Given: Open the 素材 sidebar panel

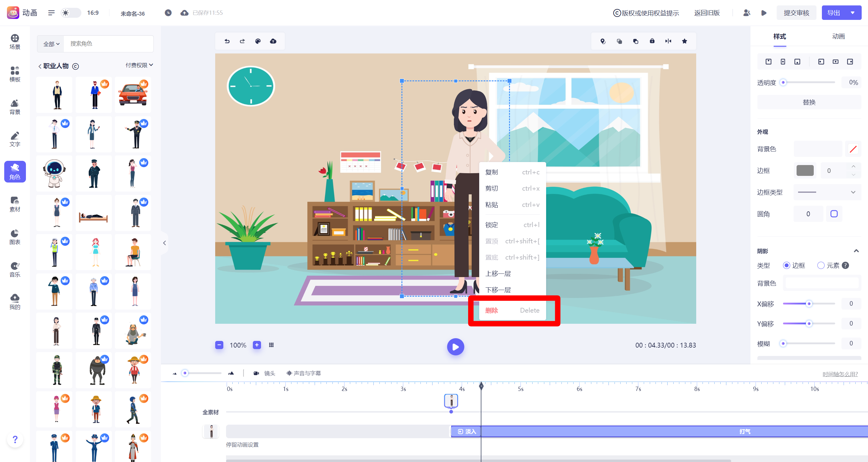Looking at the screenshot, I should [x=15, y=204].
